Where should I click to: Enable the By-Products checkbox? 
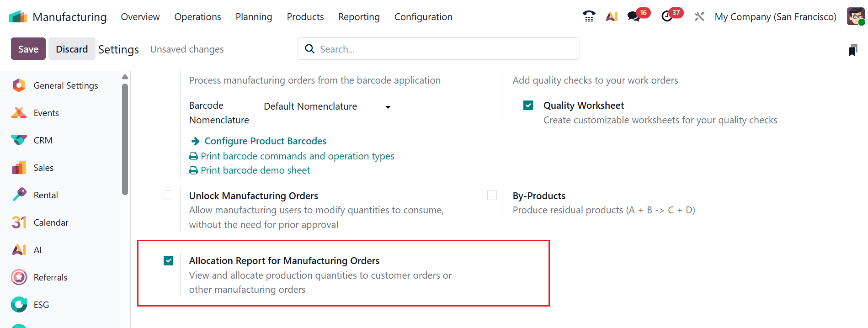(x=492, y=196)
